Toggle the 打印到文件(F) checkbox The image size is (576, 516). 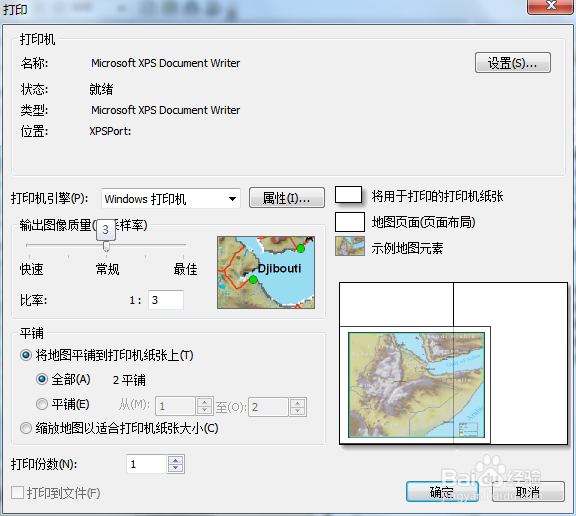(17, 493)
